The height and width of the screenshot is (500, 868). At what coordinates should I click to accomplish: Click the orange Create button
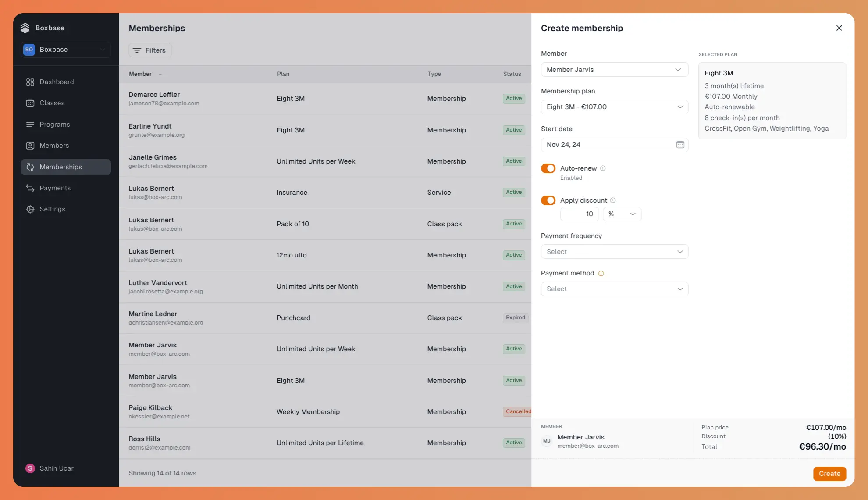point(829,474)
